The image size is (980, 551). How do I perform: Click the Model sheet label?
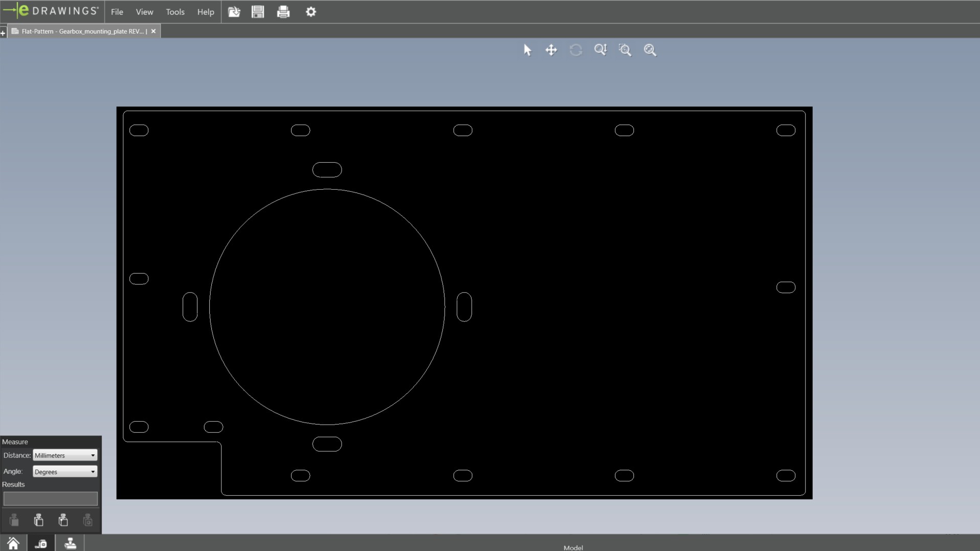pos(573,547)
